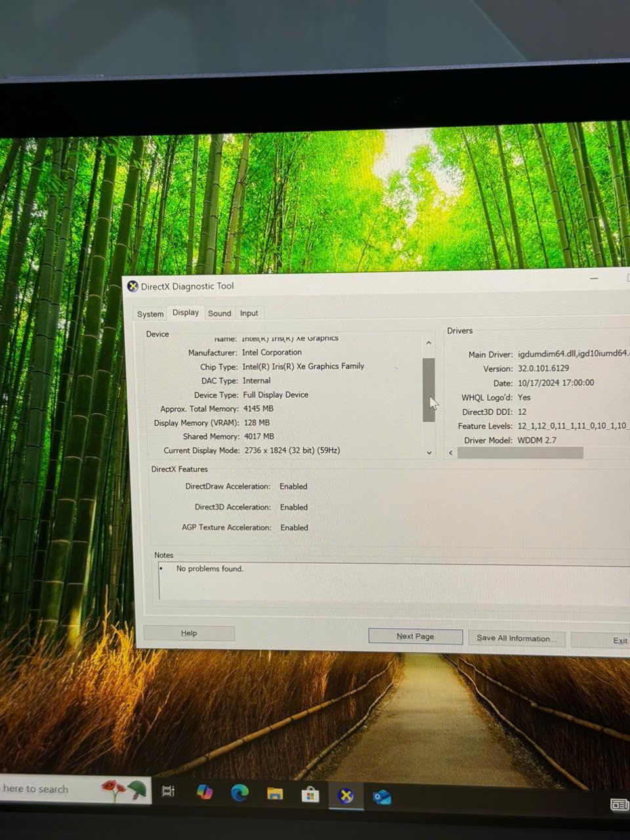Screen dimensions: 630x840
Task: Click the driver date 10/17/2024 value
Action: [556, 383]
